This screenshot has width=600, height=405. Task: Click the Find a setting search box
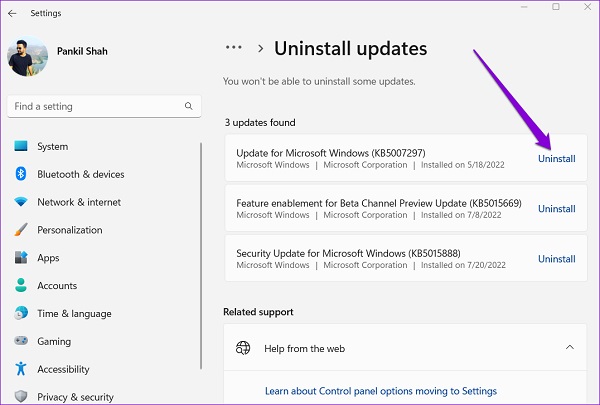(104, 106)
